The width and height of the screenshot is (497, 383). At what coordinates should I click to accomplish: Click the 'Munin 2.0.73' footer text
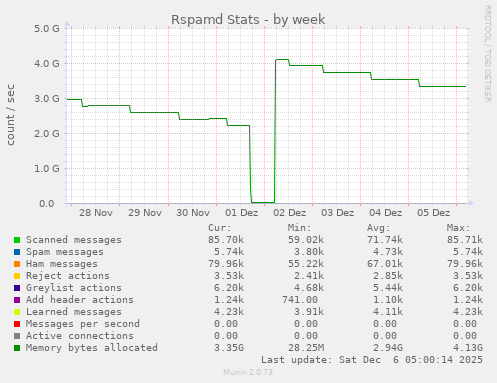(x=248, y=372)
